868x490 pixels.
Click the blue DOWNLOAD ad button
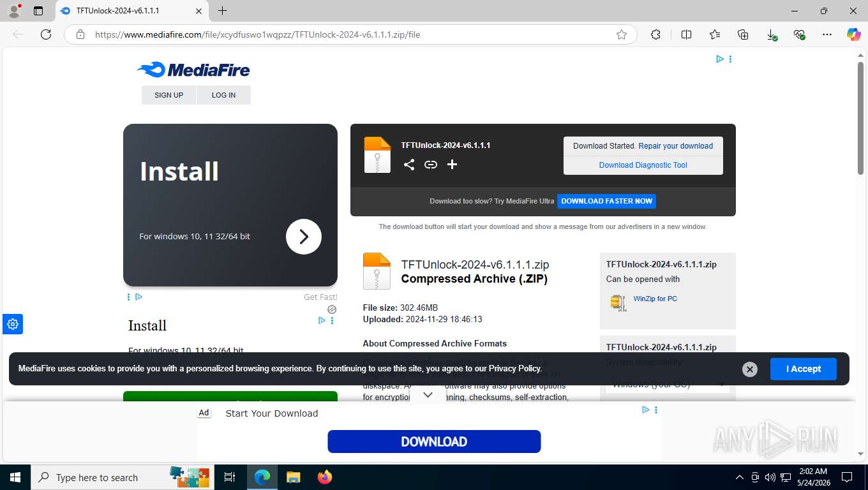click(x=434, y=442)
